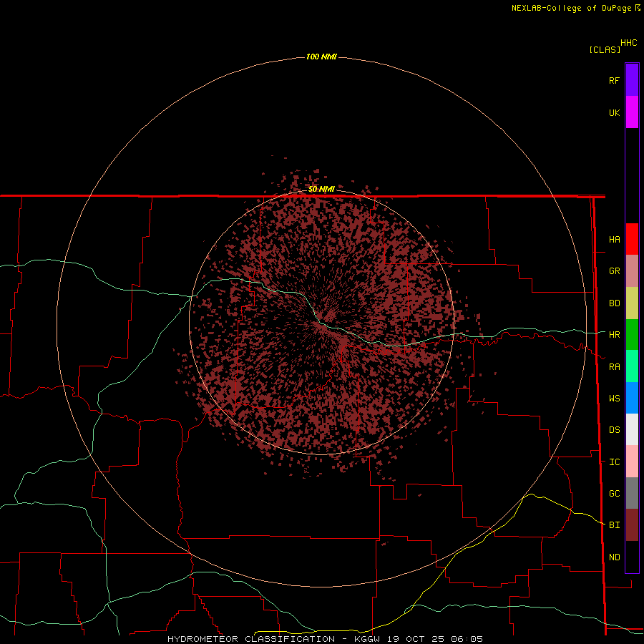Click the ND legend label
This screenshot has height=644, width=644.
click(x=614, y=557)
